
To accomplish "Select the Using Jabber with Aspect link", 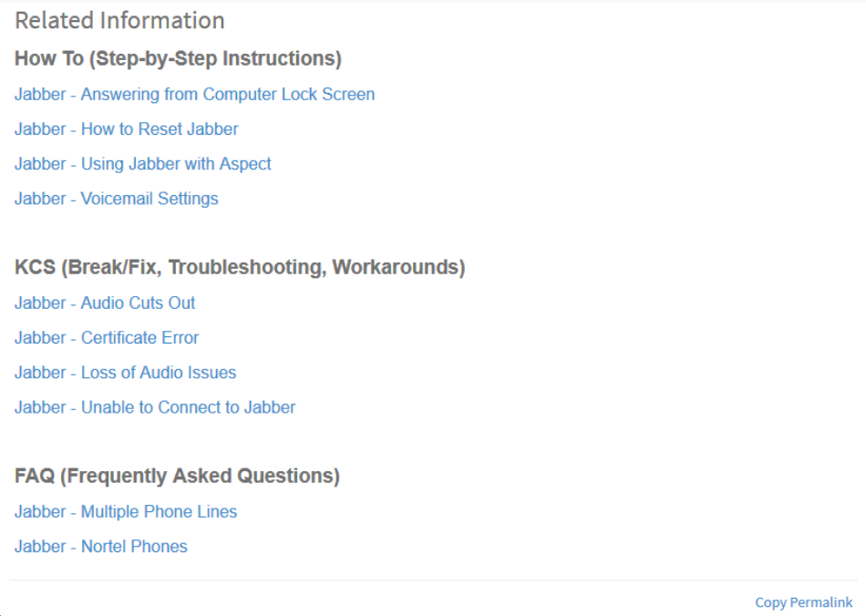I will coord(142,164).
